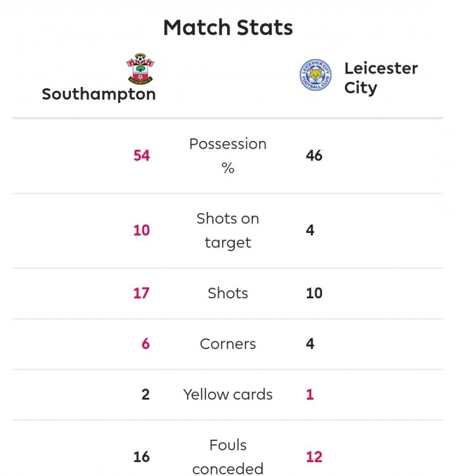Click Southampton's 17 shots value
The image size is (456, 476).
(x=141, y=293)
